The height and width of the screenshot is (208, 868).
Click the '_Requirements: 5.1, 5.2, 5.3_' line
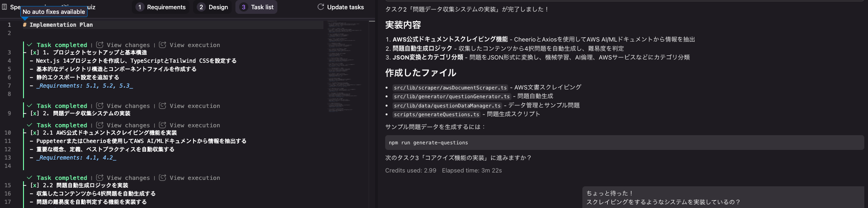(81, 86)
